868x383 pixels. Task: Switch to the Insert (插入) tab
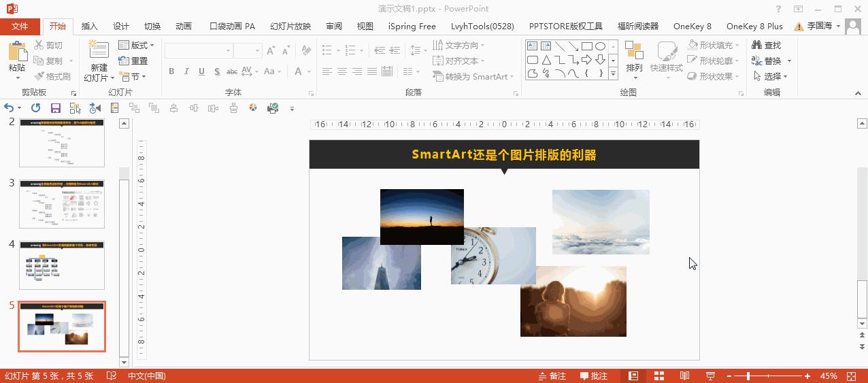pos(89,26)
